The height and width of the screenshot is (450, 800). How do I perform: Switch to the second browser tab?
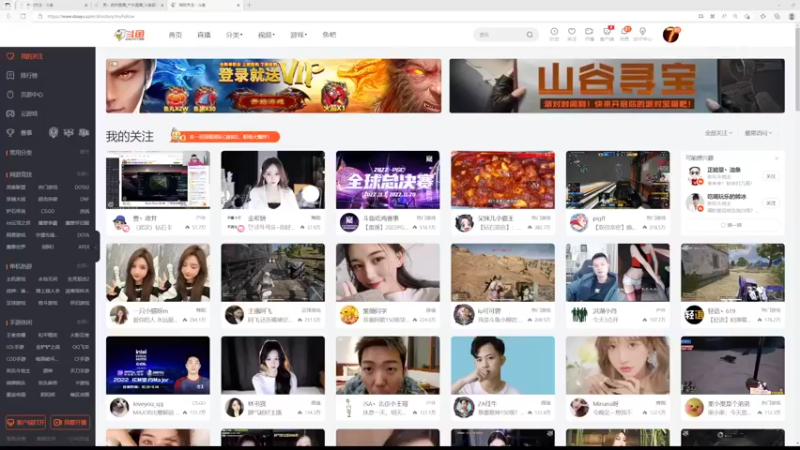tap(130, 5)
